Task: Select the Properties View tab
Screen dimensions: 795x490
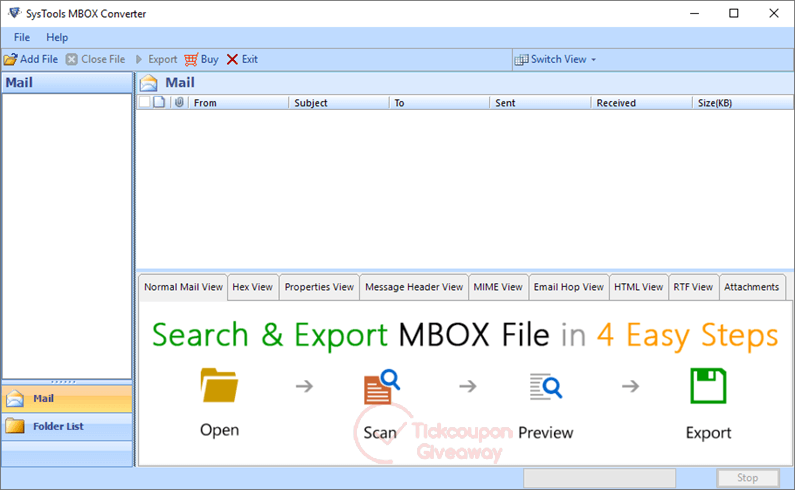Action: tap(319, 287)
